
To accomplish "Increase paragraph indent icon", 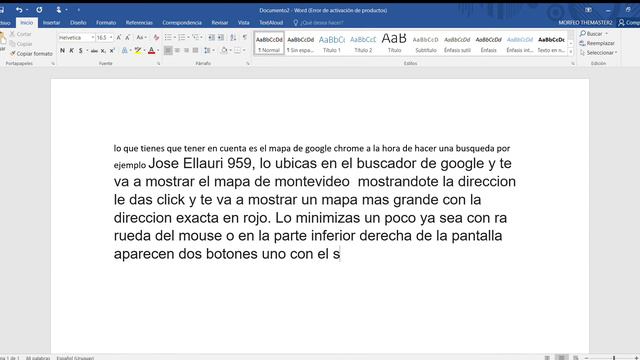I will point(221,38).
